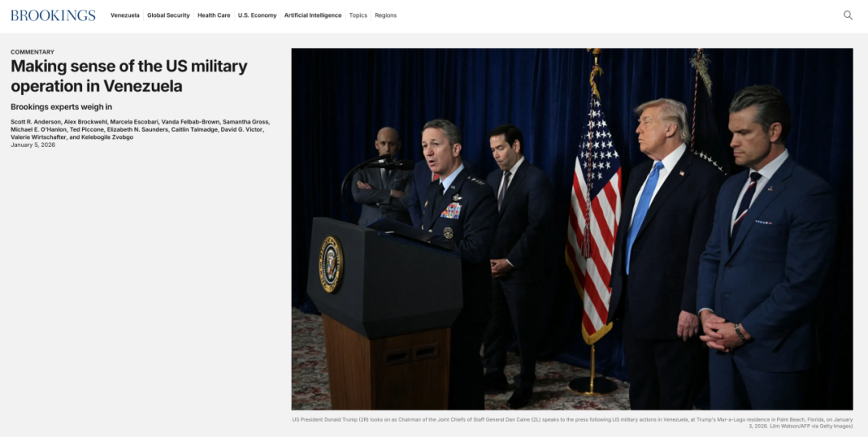Click the article headline about Venezuela operation

(129, 76)
